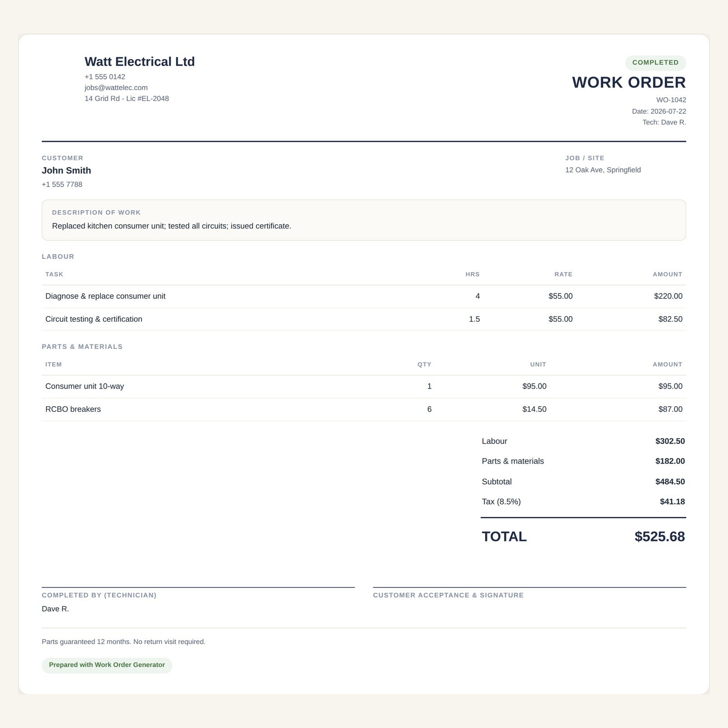Image resolution: width=728 pixels, height=728 pixels.
Task: Click hours value 1.5 for Circuit testing
Action: click(475, 319)
